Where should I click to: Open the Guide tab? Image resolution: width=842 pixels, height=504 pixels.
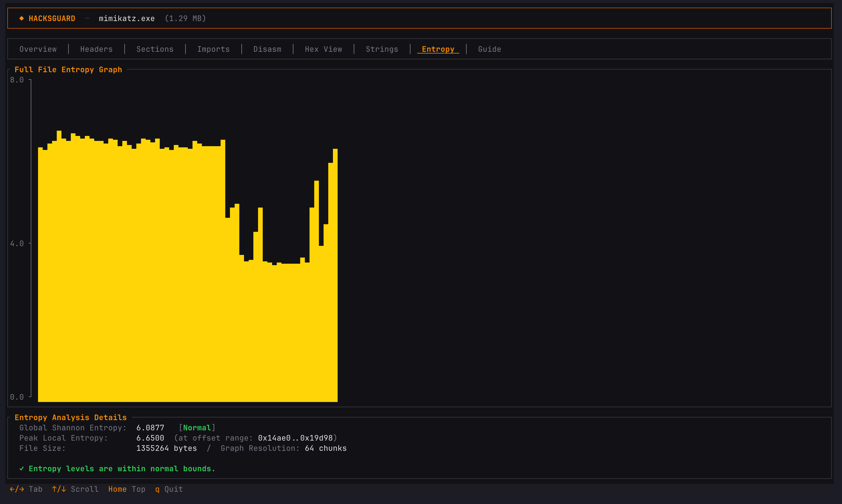tap(490, 49)
